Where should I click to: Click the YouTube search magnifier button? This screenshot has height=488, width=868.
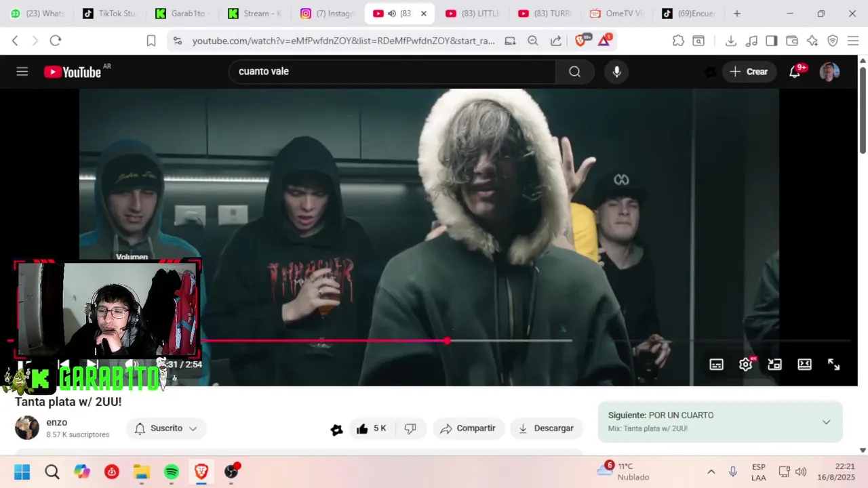(x=574, y=72)
